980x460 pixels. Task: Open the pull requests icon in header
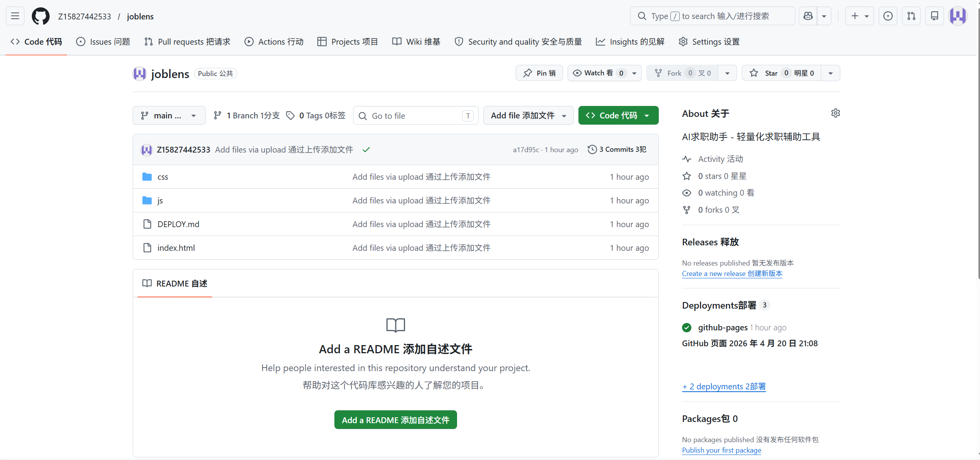911,16
